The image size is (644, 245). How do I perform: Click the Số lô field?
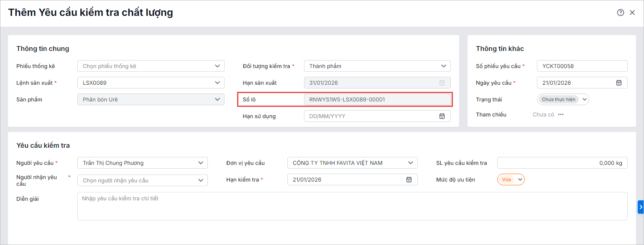(377, 99)
